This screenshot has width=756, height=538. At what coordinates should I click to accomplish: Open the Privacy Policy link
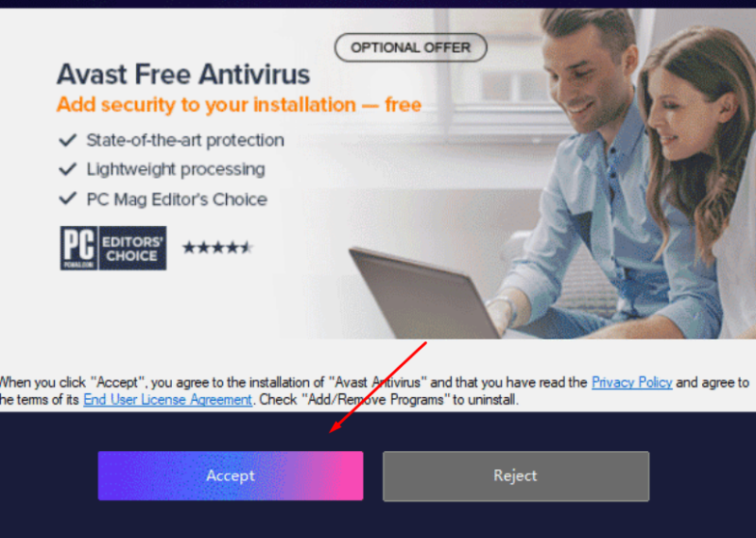click(631, 383)
